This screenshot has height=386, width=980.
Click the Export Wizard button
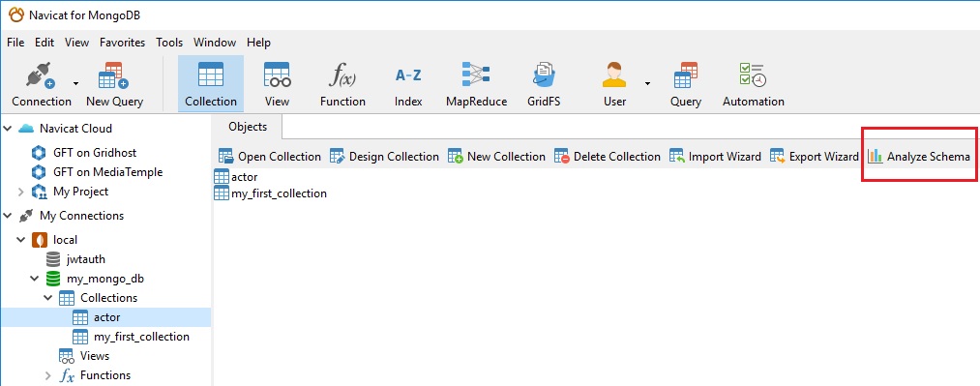click(815, 156)
